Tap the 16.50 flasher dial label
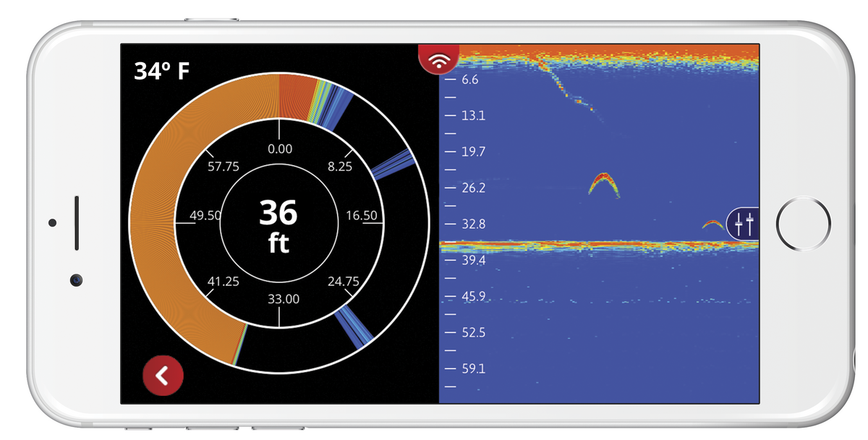 pos(362,216)
